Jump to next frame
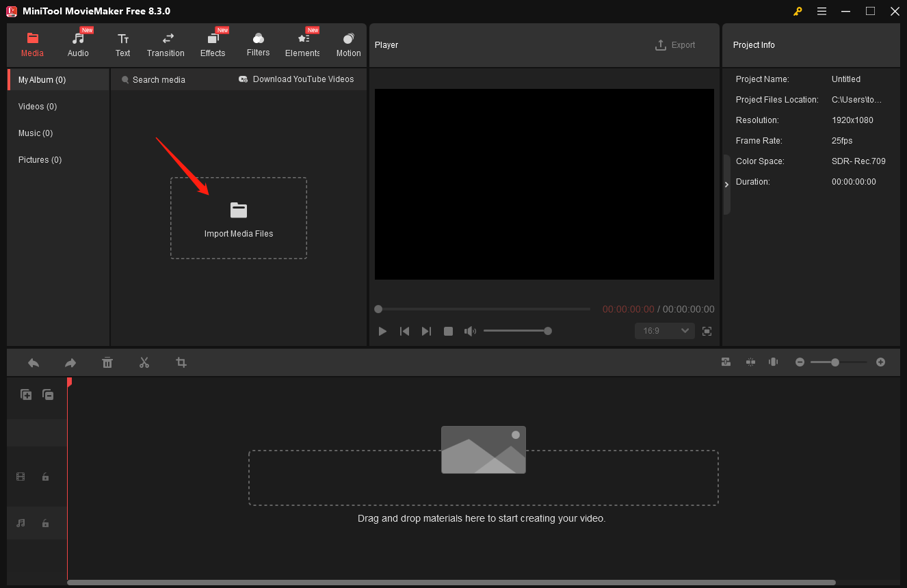Screen dimensions: 907x588 426,331
